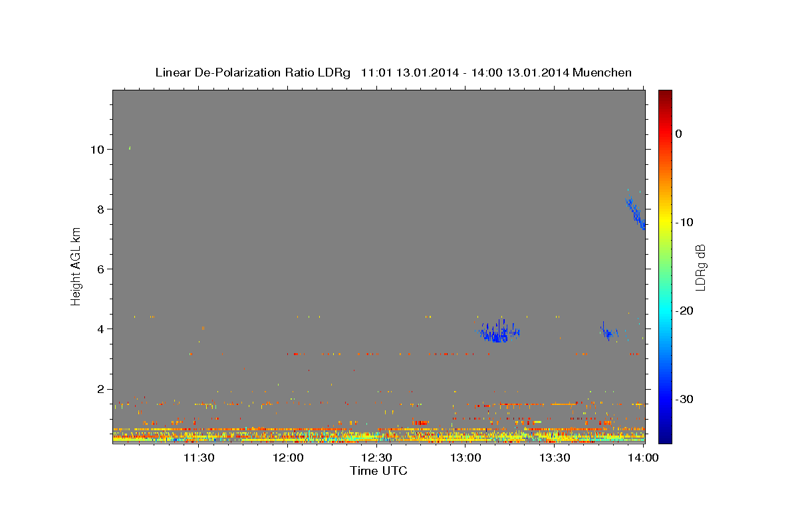The width and height of the screenshot is (798, 532).
Task: Click the height tick label 8
Action: click(x=100, y=209)
